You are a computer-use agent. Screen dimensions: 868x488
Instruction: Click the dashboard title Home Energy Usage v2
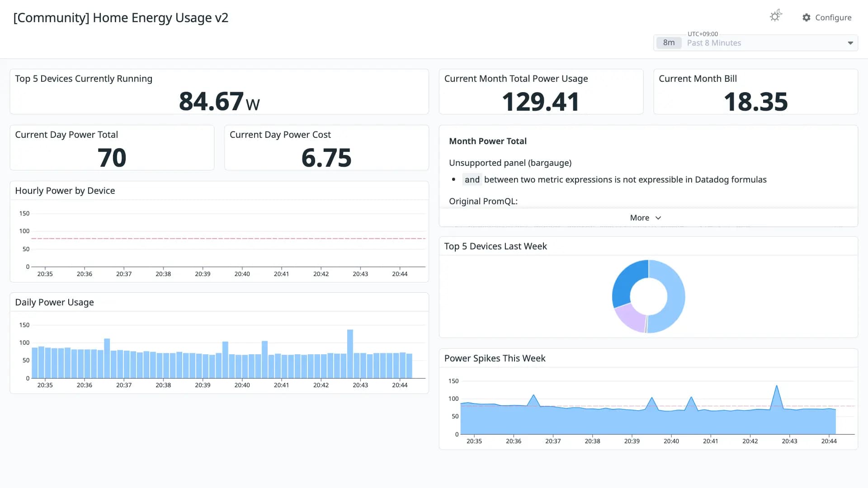point(121,18)
